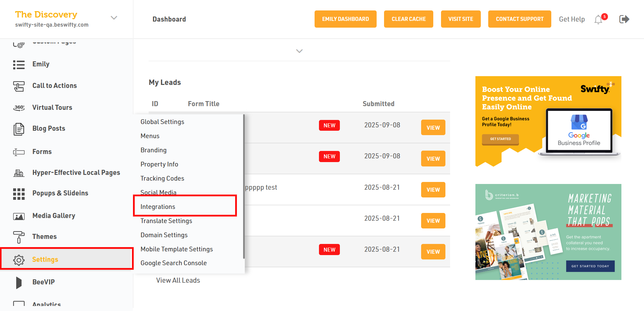The height and width of the screenshot is (311, 644).
Task: Click the Blog Posts document icon
Action: [19, 129]
